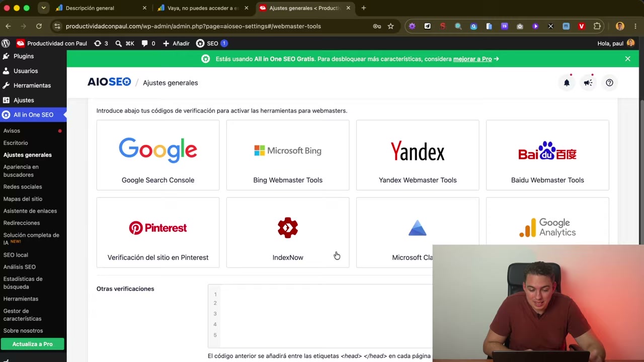Viewport: 644px width, 362px height.
Task: Click the updates counter showing 3
Action: (101, 43)
